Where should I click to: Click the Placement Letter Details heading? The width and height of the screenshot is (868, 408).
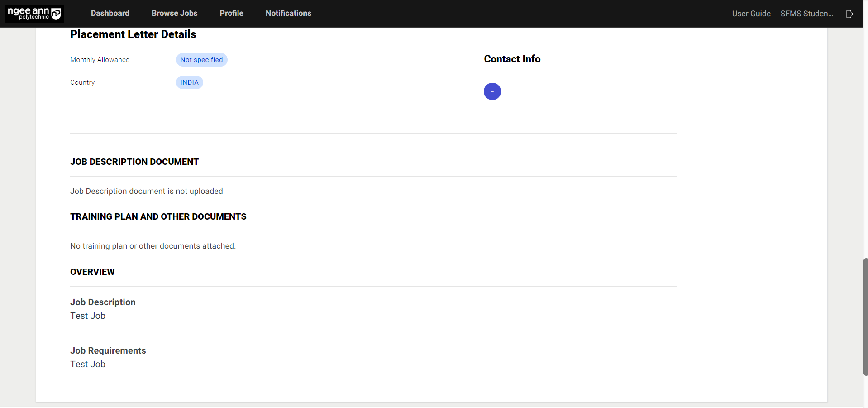[x=133, y=34]
